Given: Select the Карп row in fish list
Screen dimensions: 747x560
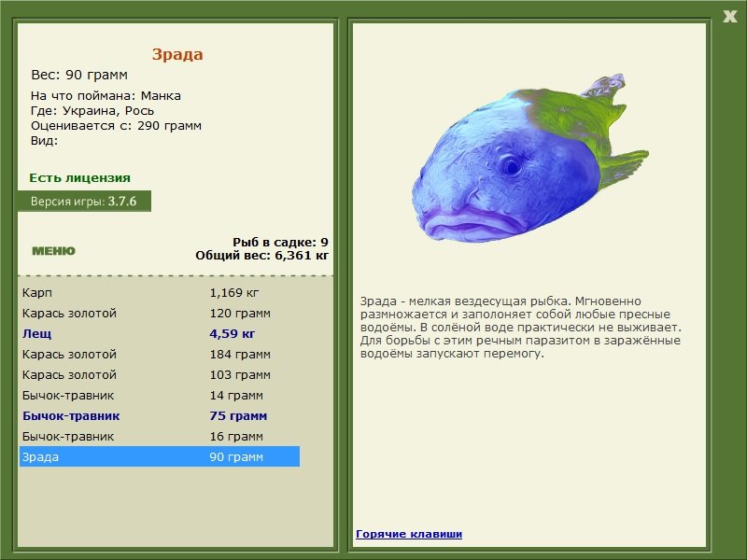Looking at the screenshot, I should [159, 292].
